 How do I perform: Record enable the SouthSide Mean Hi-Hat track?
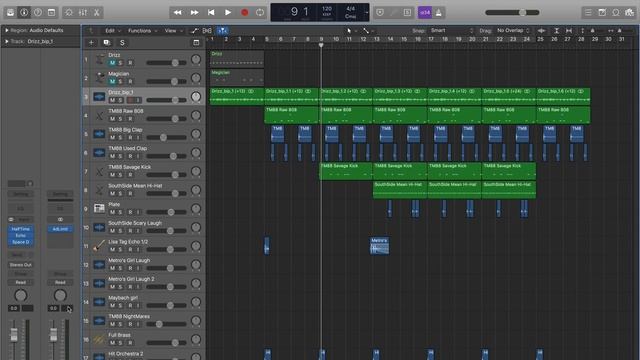point(130,193)
